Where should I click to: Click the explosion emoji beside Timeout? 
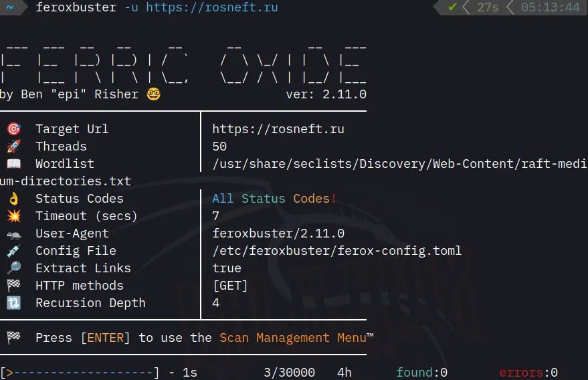click(x=14, y=216)
